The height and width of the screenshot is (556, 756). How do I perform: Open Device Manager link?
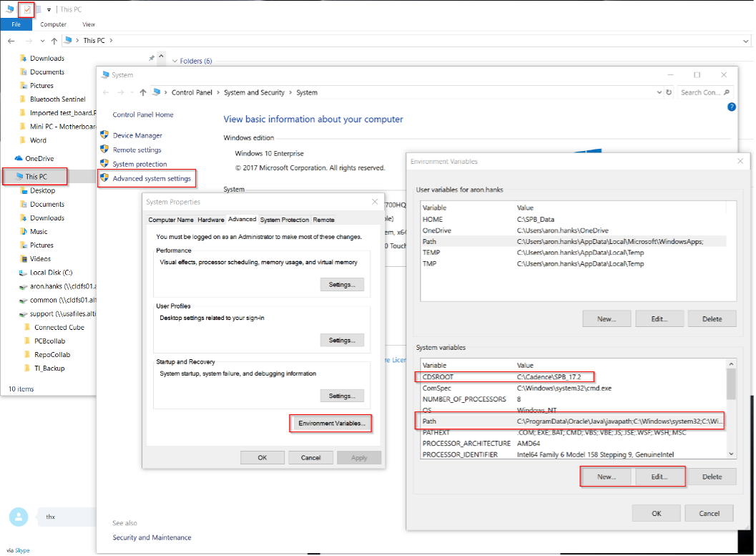tap(137, 135)
